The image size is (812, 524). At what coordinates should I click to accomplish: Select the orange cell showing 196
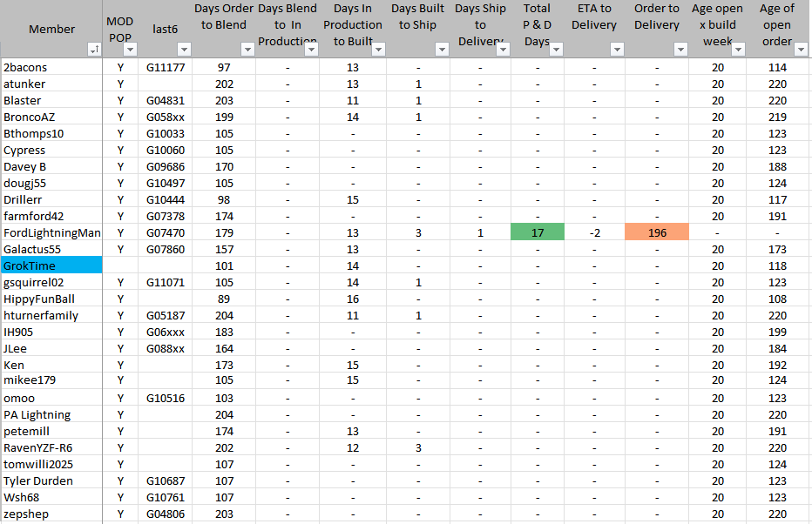click(657, 232)
